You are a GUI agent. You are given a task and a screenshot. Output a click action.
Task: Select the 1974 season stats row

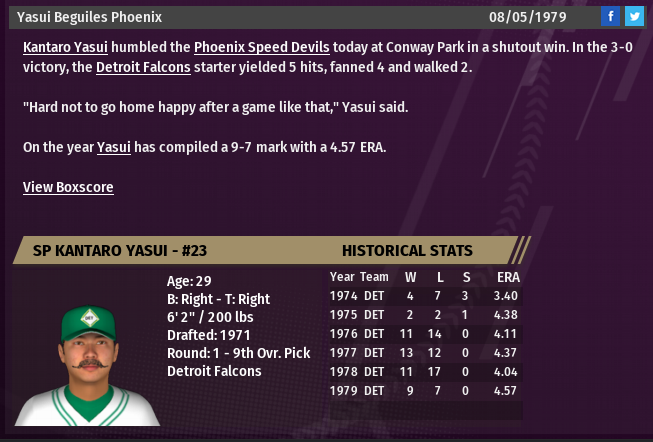point(425,296)
